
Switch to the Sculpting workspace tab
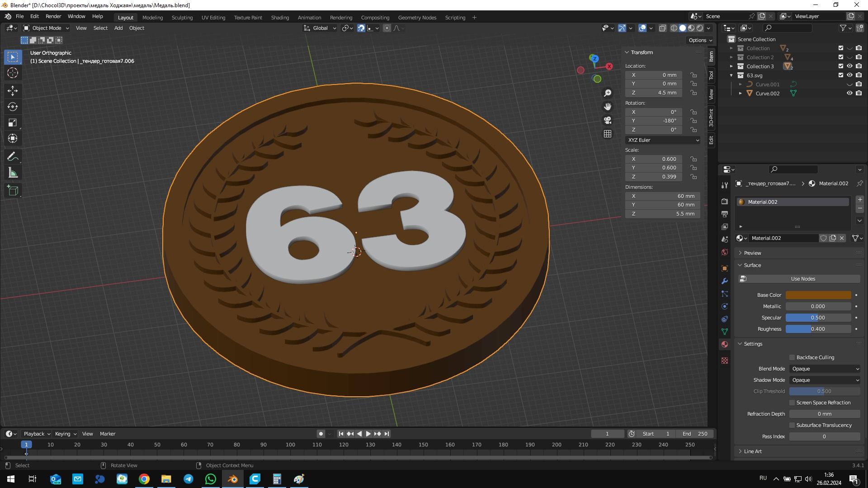pos(182,18)
